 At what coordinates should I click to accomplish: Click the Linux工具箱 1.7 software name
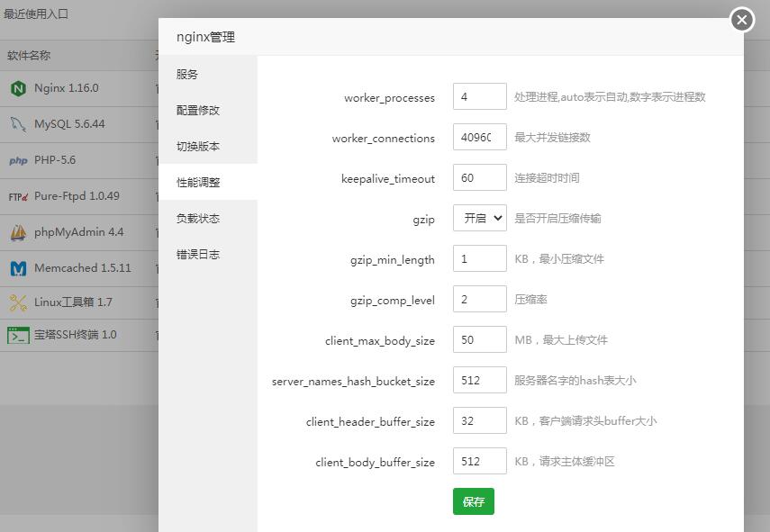(x=73, y=302)
